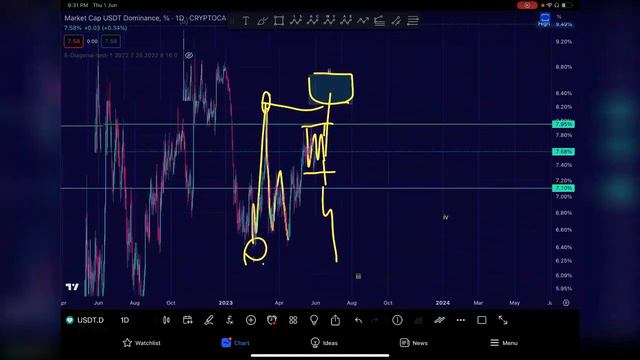Switch to the Chart tab
The image size is (640, 360).
tap(235, 343)
